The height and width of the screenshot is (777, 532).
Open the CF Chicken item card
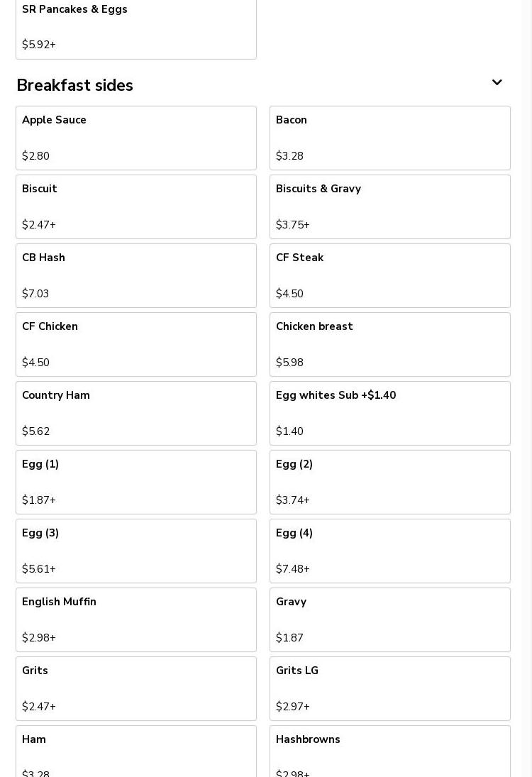tap(136, 344)
